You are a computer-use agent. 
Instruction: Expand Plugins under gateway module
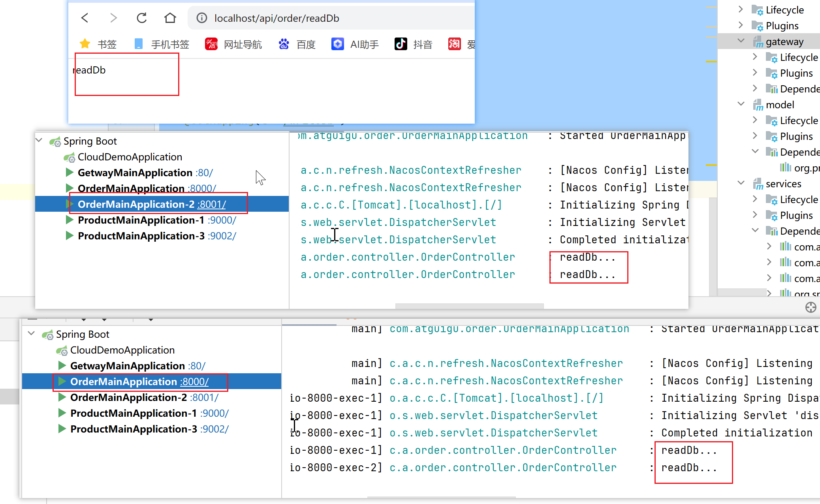point(755,73)
